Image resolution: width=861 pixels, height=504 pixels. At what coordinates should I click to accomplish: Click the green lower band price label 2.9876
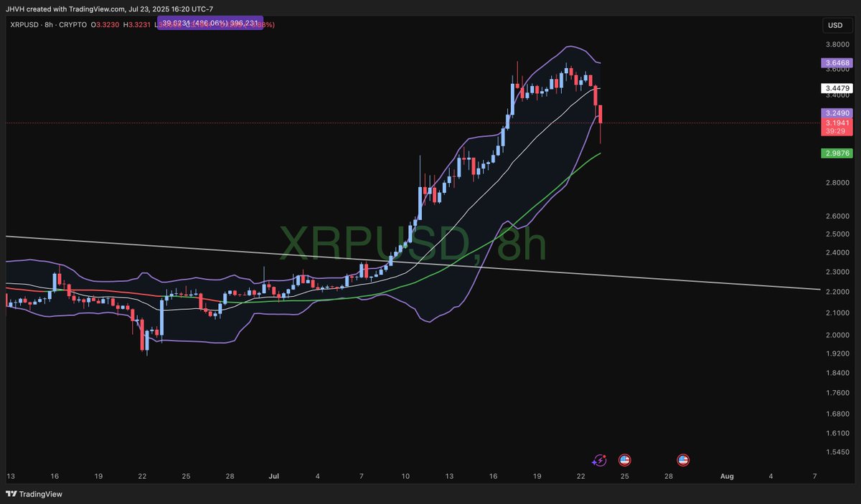tap(837, 153)
